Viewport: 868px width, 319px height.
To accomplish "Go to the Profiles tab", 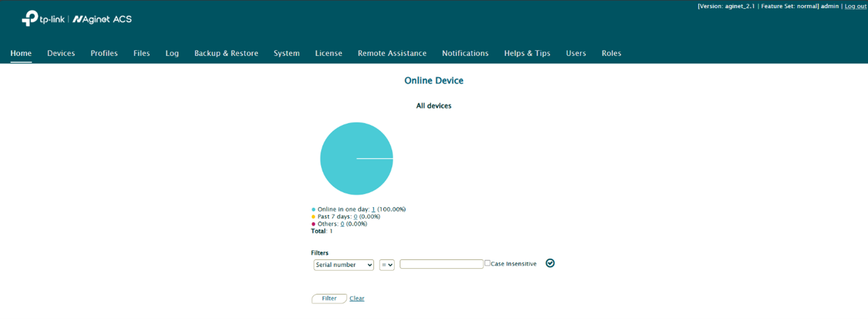I will click(x=104, y=53).
